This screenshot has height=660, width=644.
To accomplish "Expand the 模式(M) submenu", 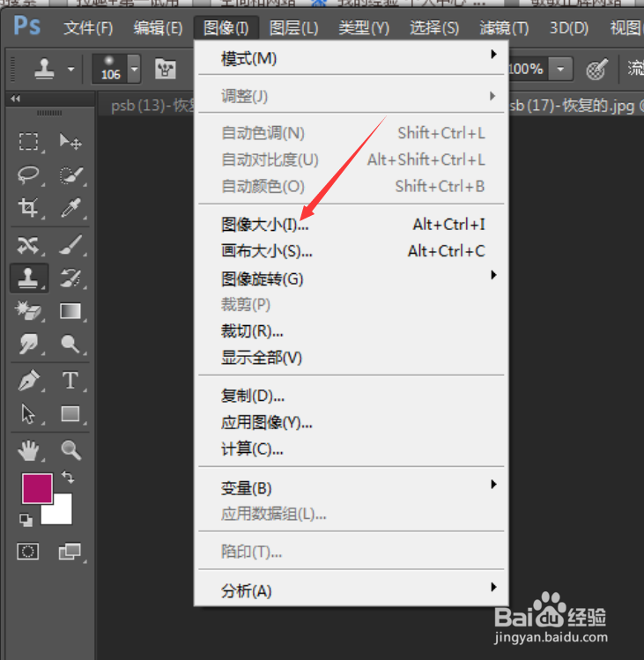I will click(351, 58).
